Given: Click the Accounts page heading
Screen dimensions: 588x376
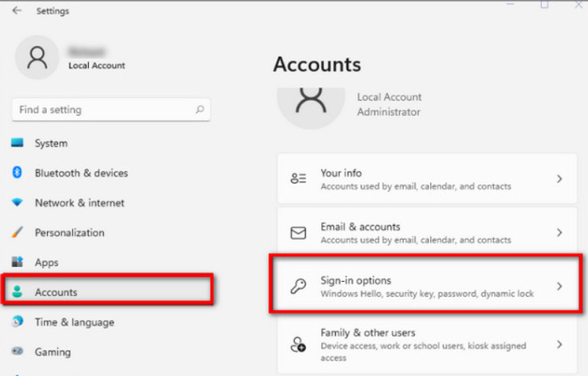Looking at the screenshot, I should [318, 65].
